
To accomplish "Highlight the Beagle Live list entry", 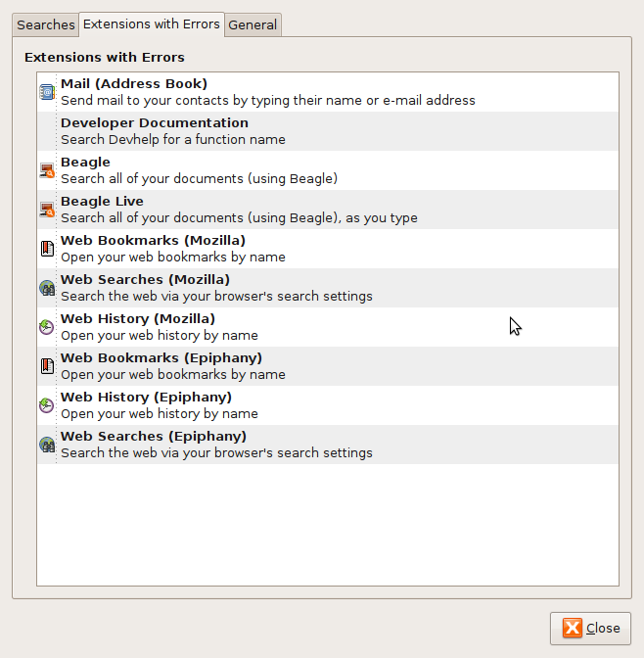I will click(x=102, y=202).
